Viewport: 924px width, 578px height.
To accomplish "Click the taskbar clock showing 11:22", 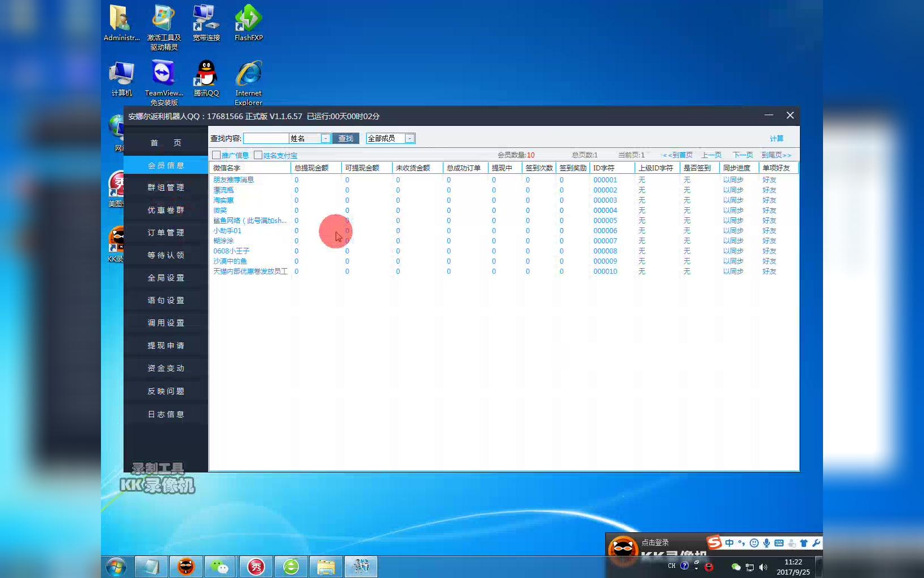I will (793, 562).
